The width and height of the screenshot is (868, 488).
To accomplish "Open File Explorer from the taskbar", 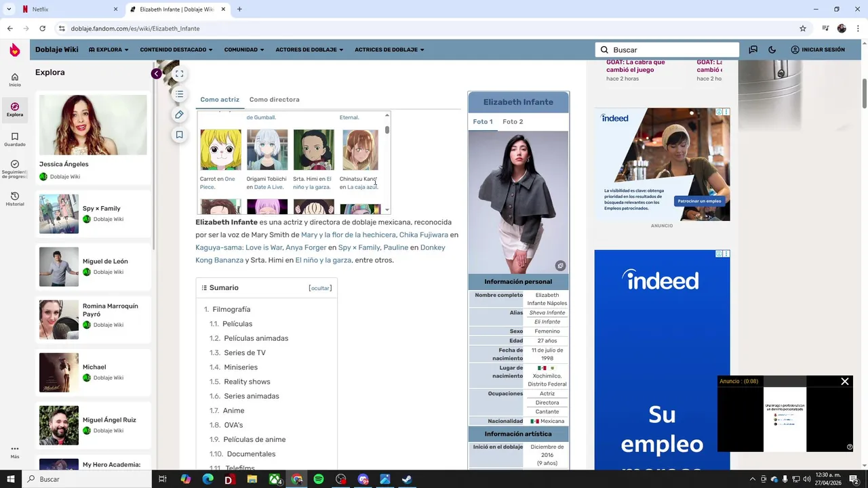I will (252, 479).
